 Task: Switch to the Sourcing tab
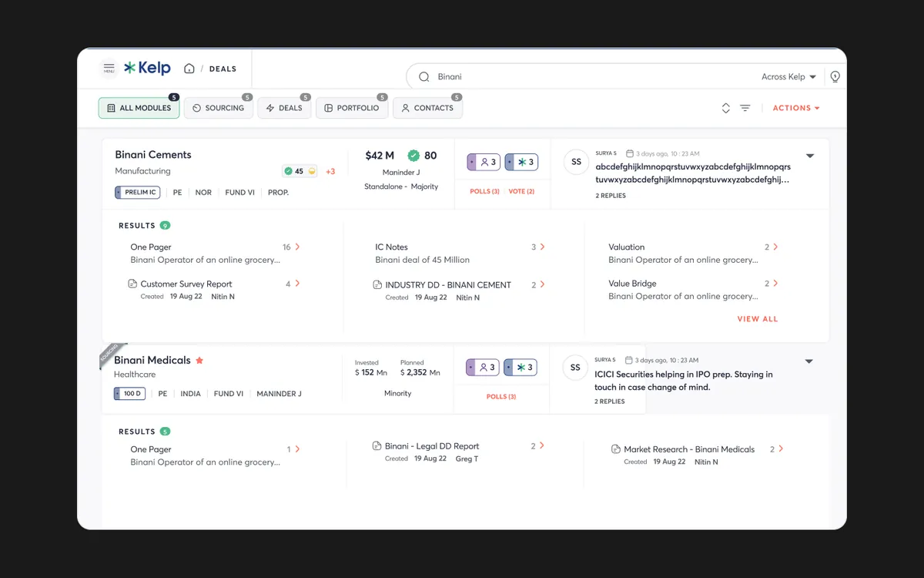coord(218,108)
